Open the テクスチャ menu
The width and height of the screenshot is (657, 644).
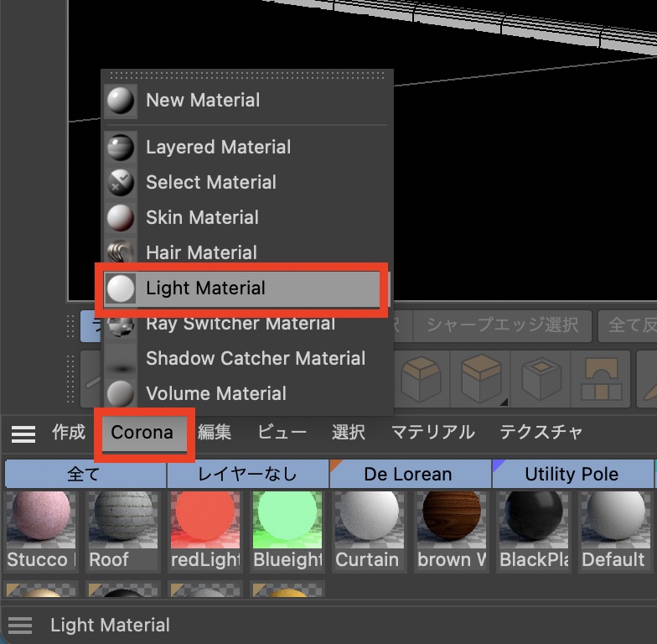[541, 433]
